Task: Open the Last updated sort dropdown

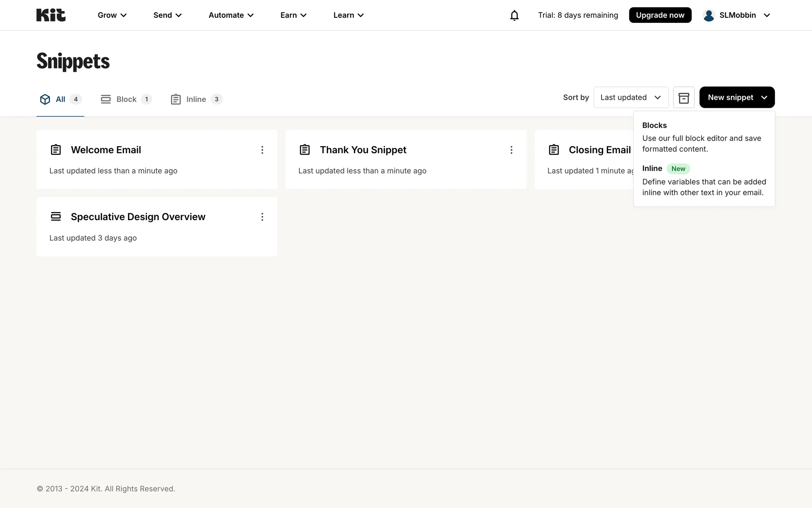Action: [631, 97]
